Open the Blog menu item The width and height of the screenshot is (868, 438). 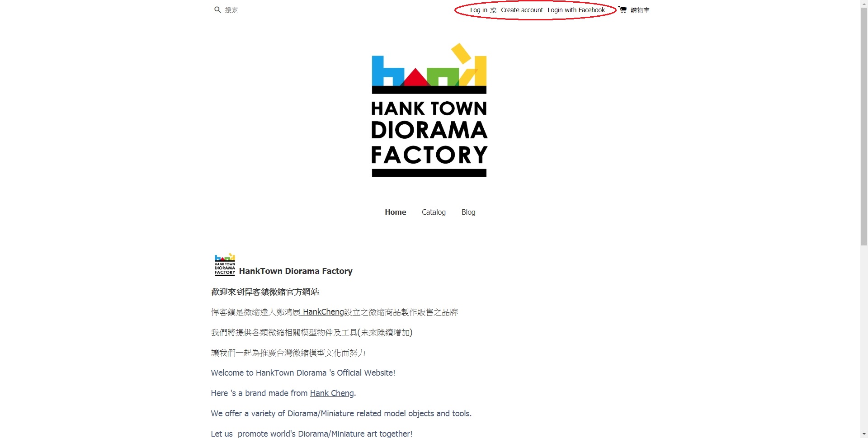(468, 212)
